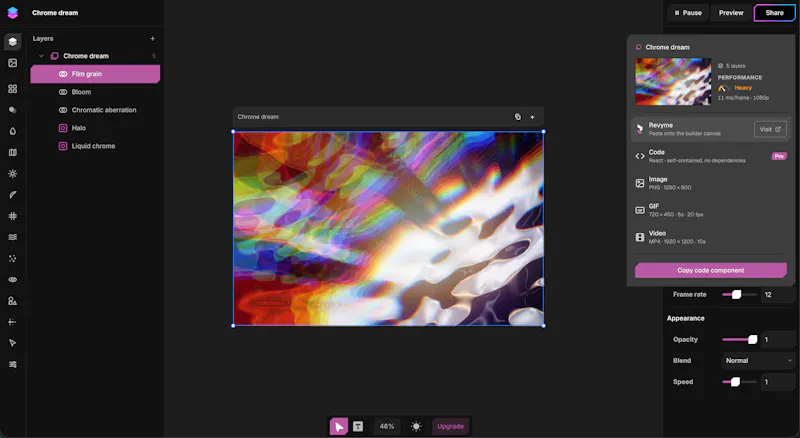This screenshot has height=438, width=800.
Task: Click the Upgrade button in bottom toolbar
Action: pos(450,426)
